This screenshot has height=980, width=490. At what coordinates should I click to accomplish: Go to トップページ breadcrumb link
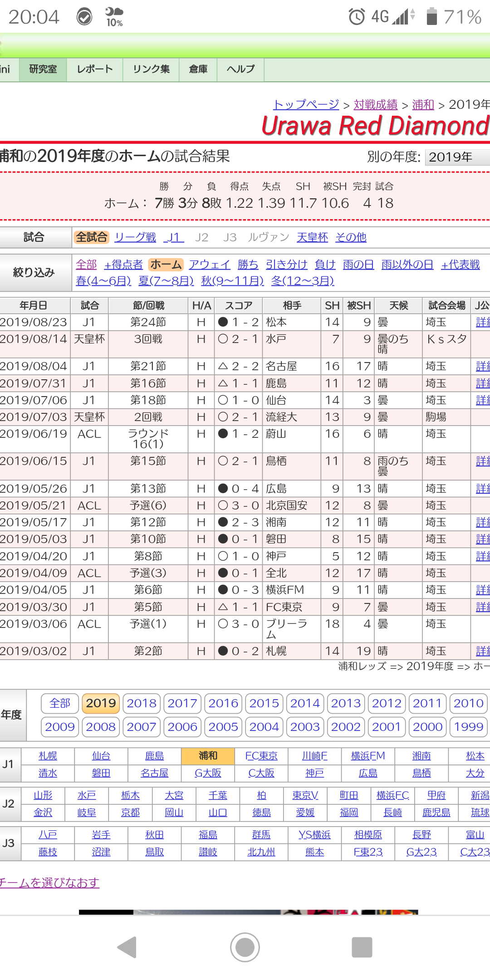(x=306, y=105)
